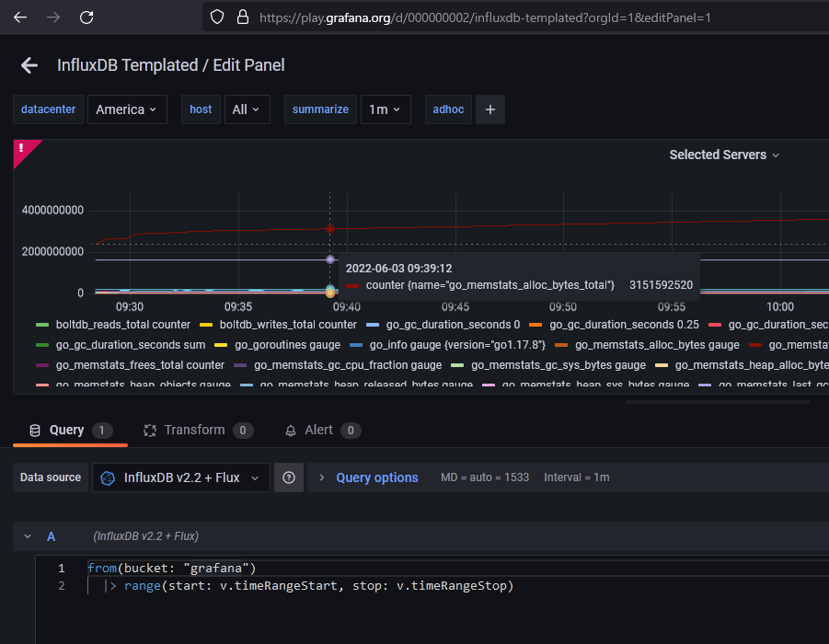
Task: Click the adhoc filter label
Action: click(x=448, y=109)
